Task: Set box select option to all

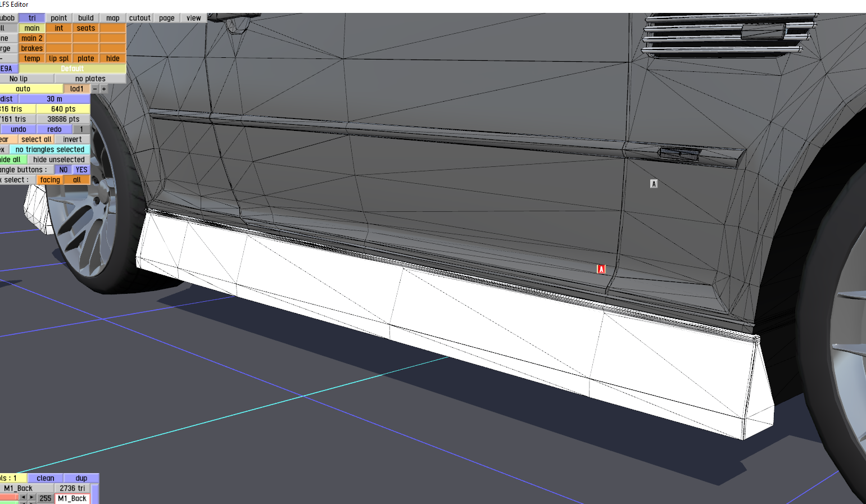Action: 77,180
